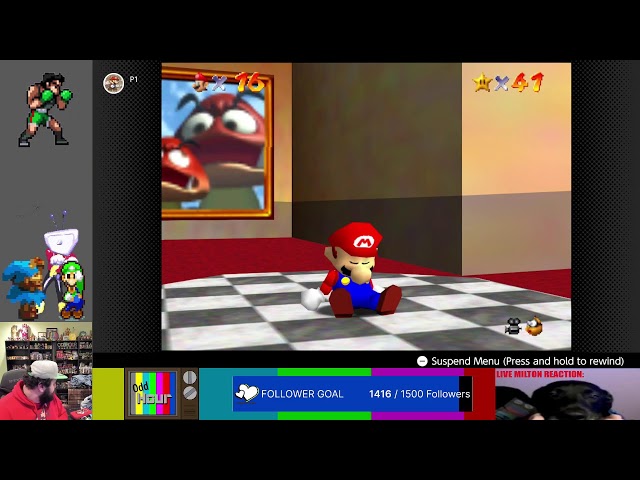The width and height of the screenshot is (640, 480).
Task: Click Mario sleeping on the checkered floor
Action: 351,270
